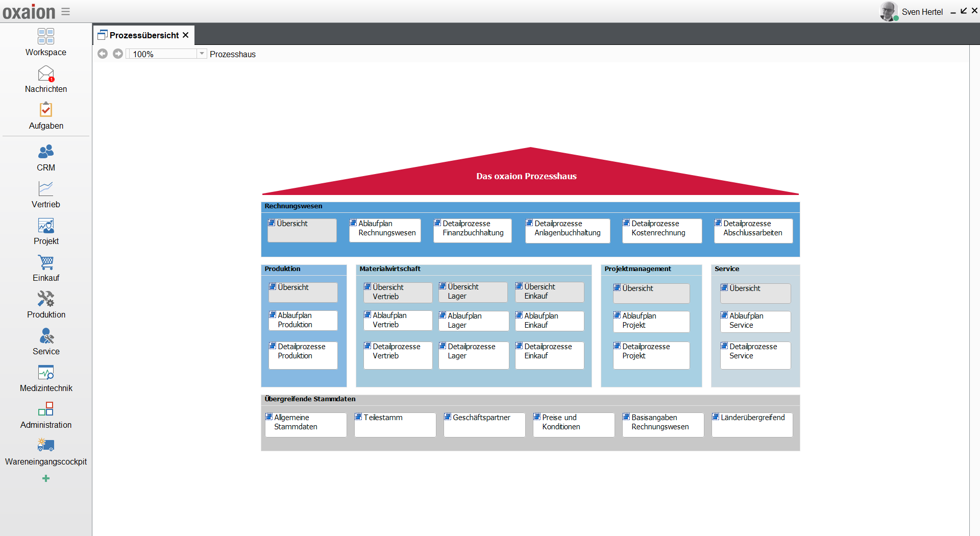Image resolution: width=980 pixels, height=536 pixels.
Task: Click the Sven Hertel user name
Action: [x=922, y=12]
